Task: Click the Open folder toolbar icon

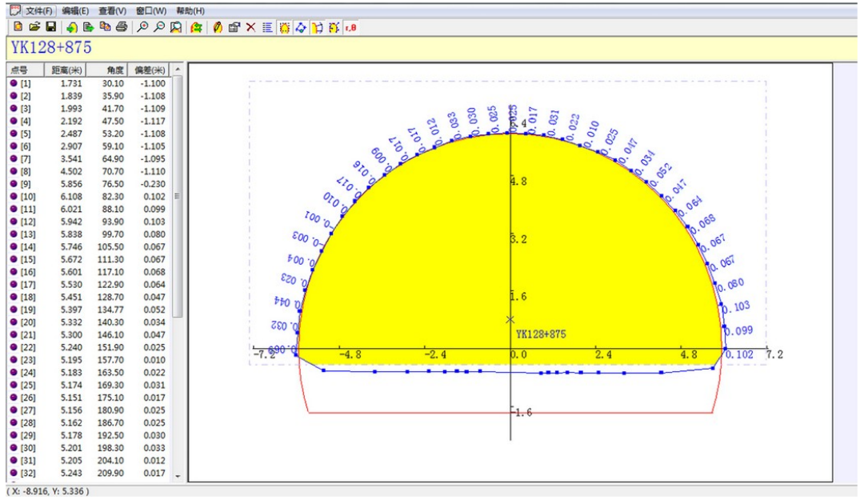Action: tap(34, 27)
